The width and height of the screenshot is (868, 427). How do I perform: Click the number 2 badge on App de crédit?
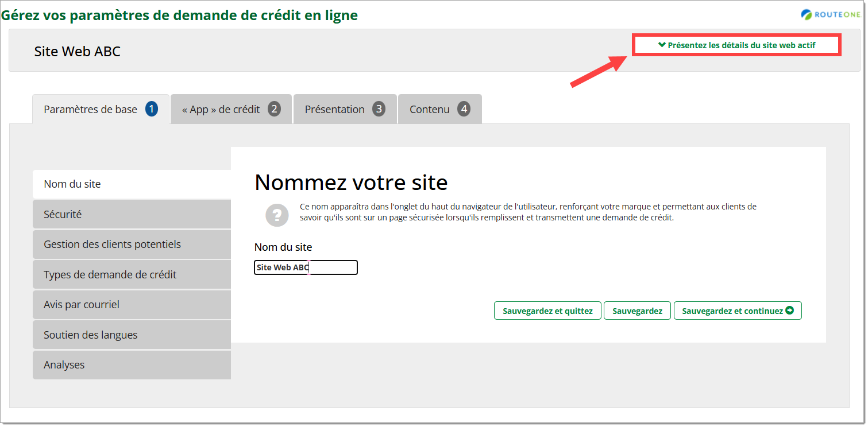point(274,109)
